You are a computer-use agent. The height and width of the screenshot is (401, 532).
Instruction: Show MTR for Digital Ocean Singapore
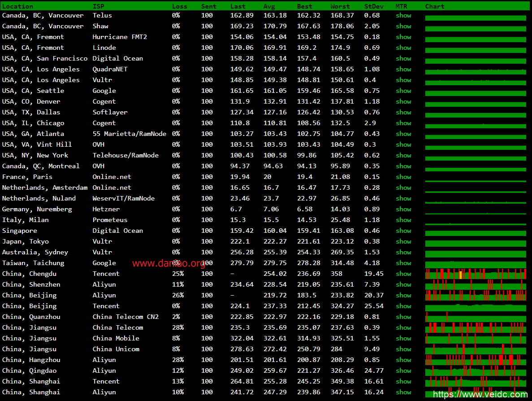coord(403,231)
